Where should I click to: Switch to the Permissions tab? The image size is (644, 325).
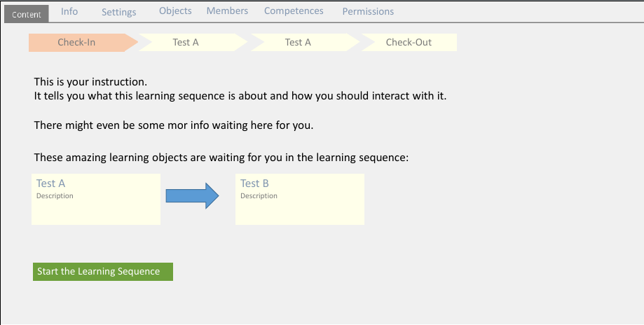pos(368,12)
